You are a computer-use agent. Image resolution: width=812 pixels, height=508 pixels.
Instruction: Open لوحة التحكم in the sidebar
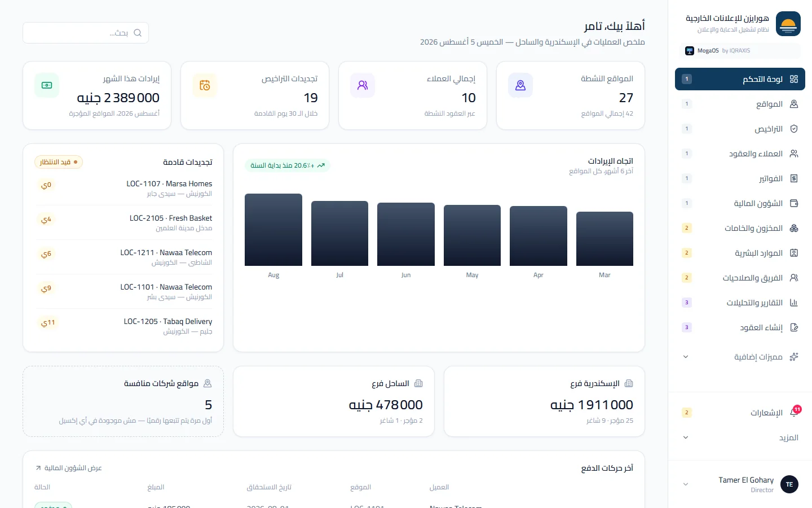click(740, 79)
